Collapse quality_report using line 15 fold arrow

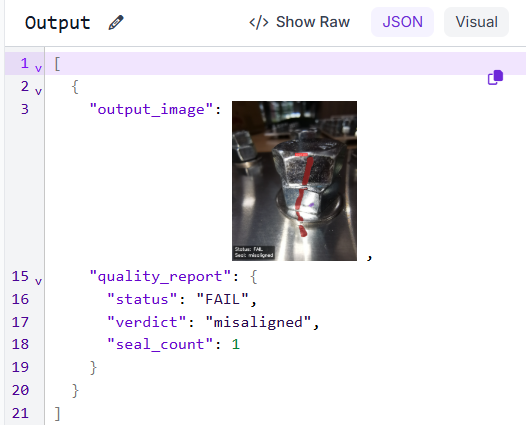pyautogui.click(x=39, y=281)
